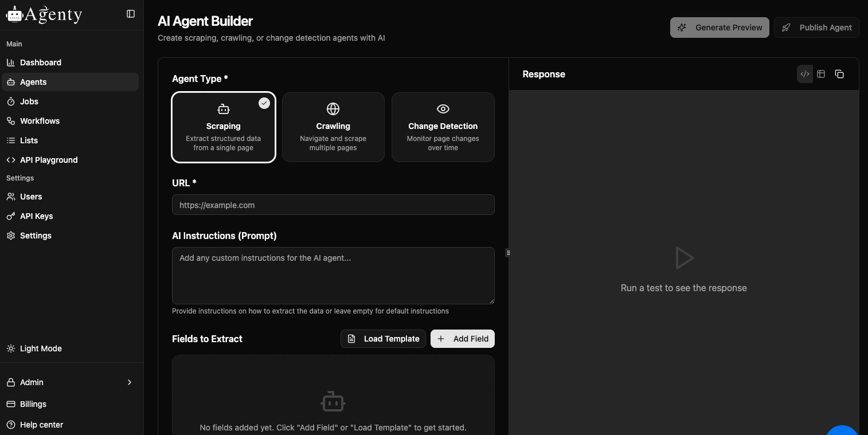Collapse the sidebar panel icon
The height and width of the screenshot is (435, 868).
pyautogui.click(x=131, y=14)
